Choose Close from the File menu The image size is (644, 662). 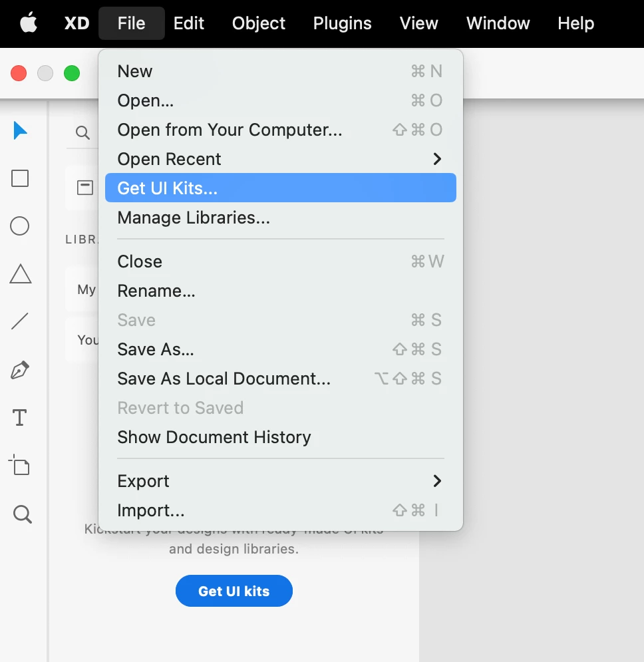[x=280, y=261]
